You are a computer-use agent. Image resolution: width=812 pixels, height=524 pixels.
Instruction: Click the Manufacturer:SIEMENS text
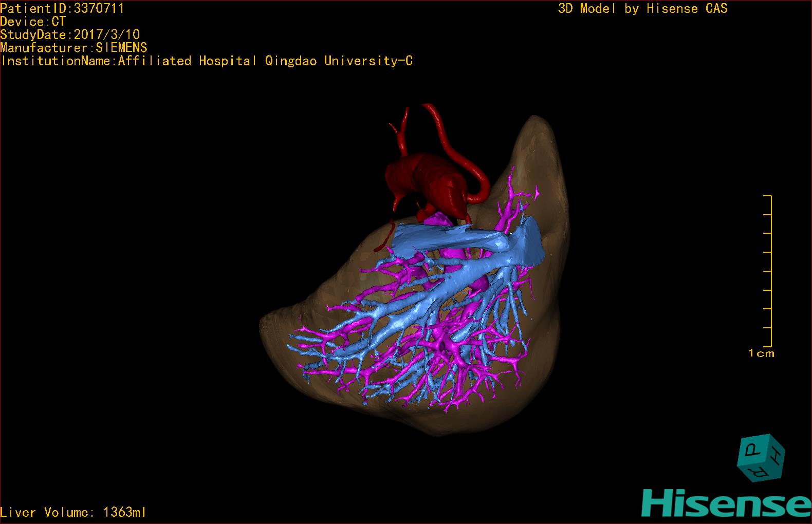pyautogui.click(x=73, y=48)
